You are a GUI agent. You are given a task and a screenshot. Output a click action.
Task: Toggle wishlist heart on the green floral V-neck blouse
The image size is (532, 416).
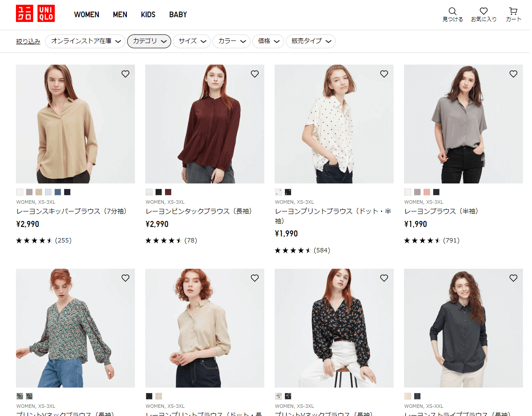pyautogui.click(x=125, y=278)
